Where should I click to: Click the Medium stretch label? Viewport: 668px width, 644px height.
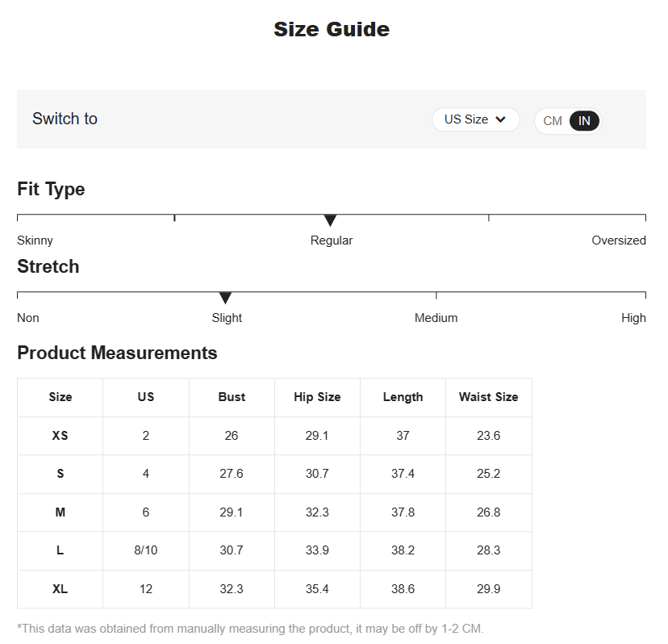click(x=436, y=318)
